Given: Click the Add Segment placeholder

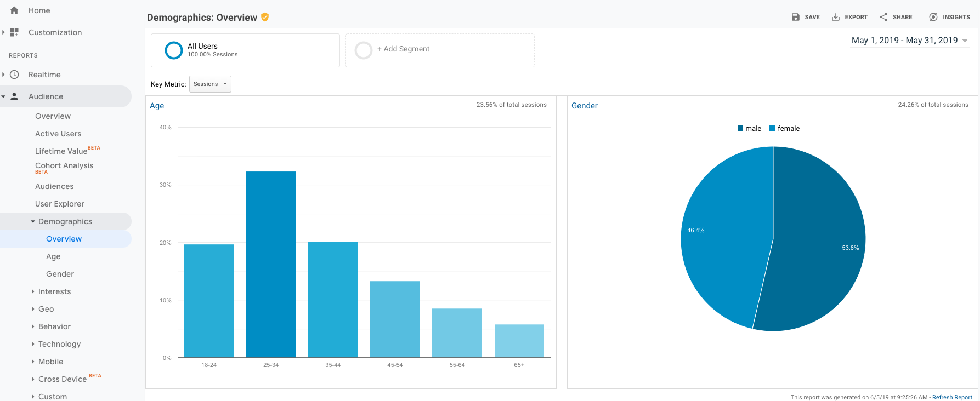Looking at the screenshot, I should point(403,49).
